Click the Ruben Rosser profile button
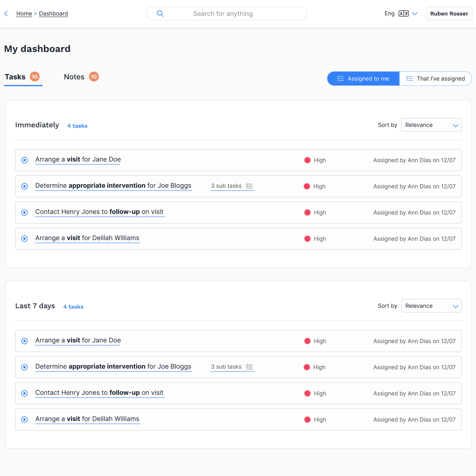This screenshot has height=476, width=476. (x=449, y=14)
